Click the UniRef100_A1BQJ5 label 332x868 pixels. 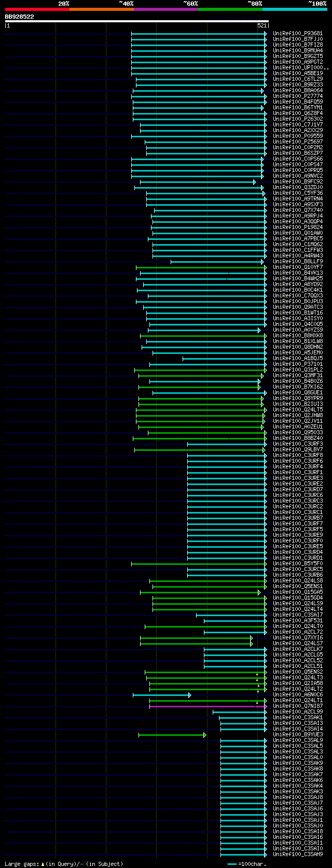[x=298, y=359]
